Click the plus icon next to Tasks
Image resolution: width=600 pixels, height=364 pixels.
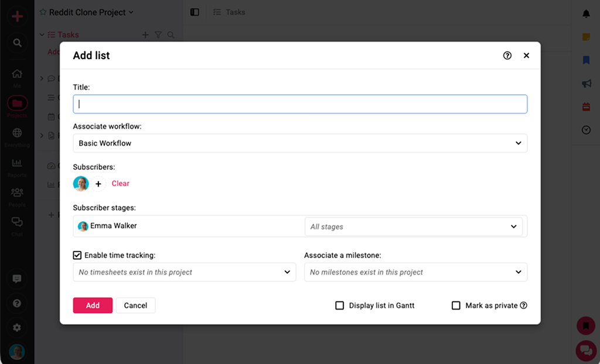(145, 35)
